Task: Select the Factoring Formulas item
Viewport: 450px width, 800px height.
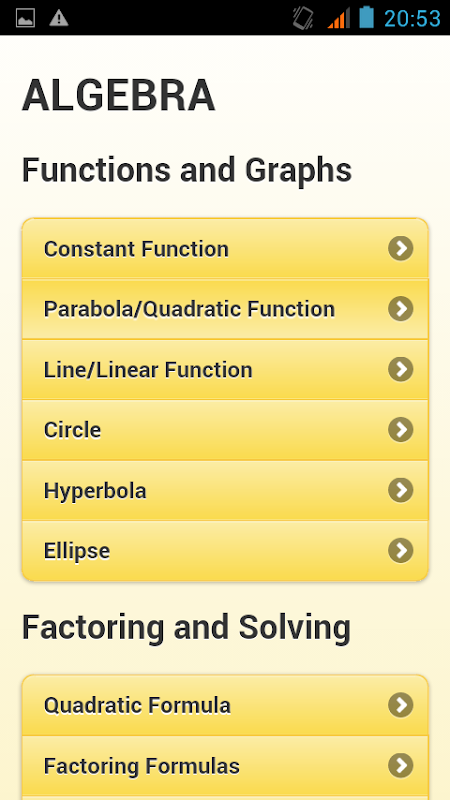Action: click(x=225, y=766)
